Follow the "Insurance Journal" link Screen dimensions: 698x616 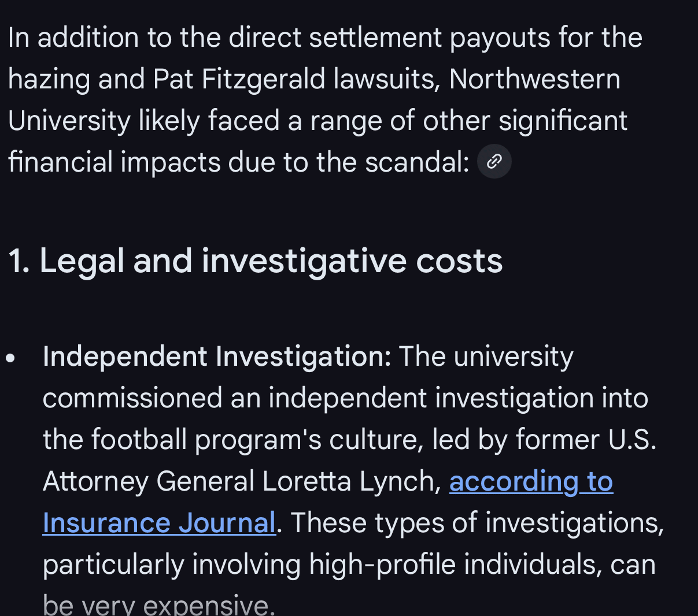[x=159, y=523]
